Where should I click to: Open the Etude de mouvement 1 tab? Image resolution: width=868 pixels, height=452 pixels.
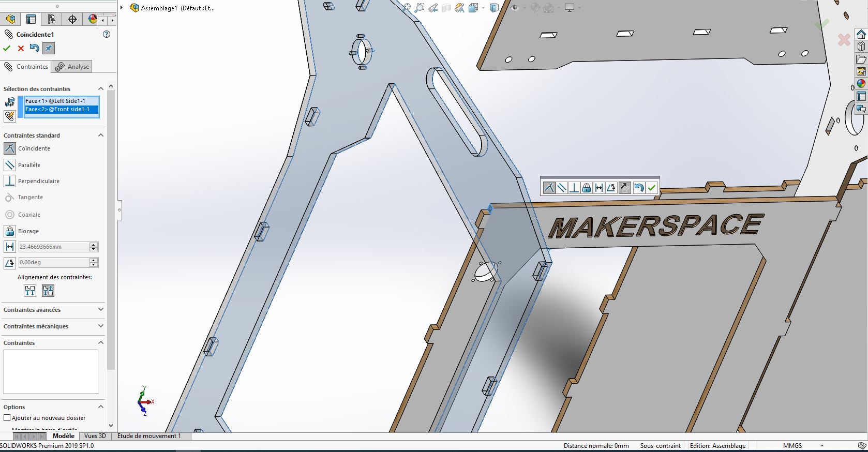149,436
